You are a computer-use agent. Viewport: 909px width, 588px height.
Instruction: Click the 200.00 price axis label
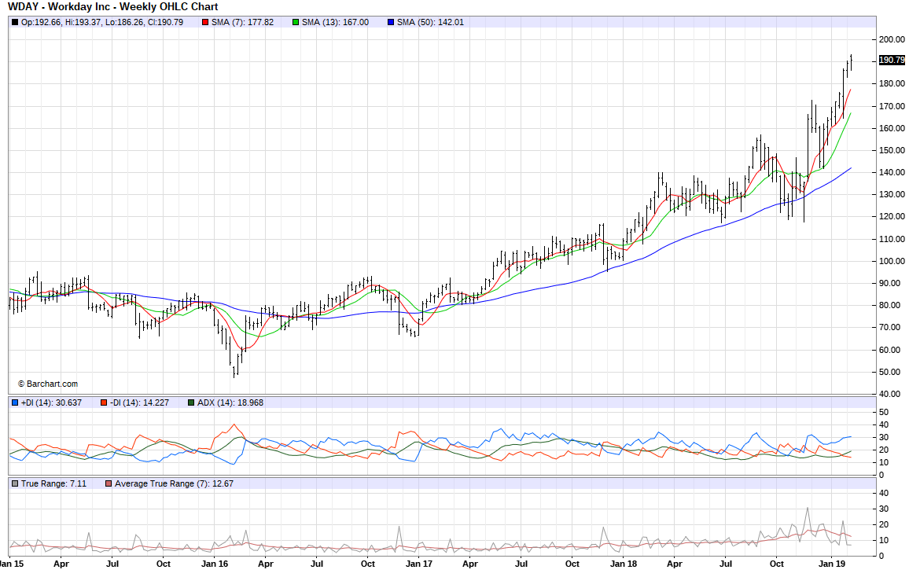coord(892,40)
